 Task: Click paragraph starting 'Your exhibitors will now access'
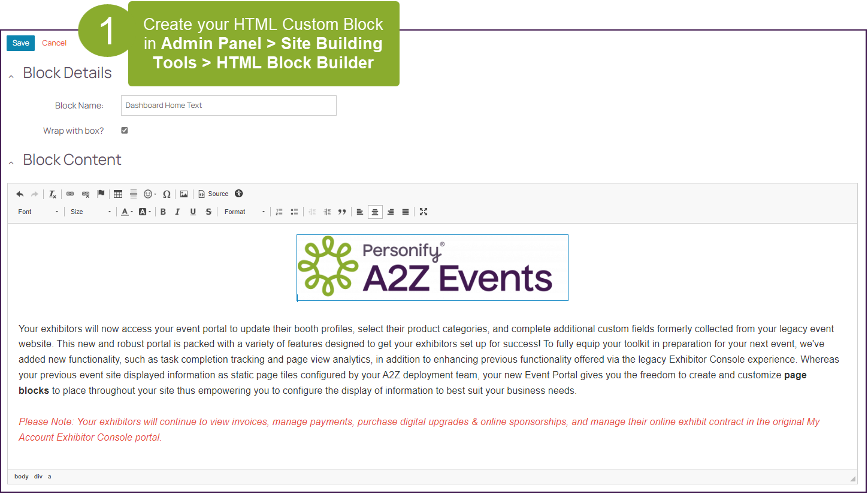[429, 360]
